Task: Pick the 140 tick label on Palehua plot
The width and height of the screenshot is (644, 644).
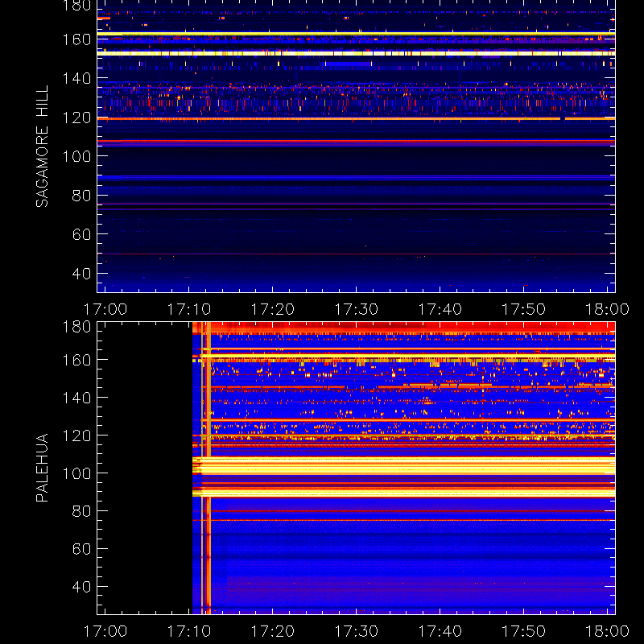Action: pos(76,398)
